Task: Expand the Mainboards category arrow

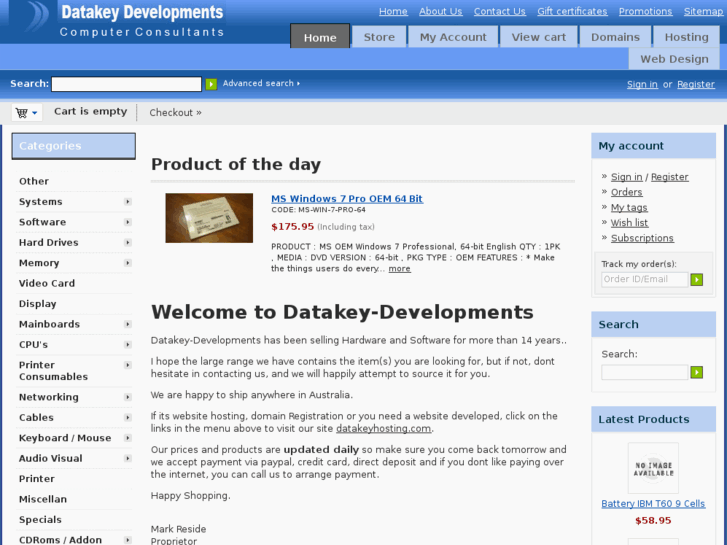Action: pos(128,324)
